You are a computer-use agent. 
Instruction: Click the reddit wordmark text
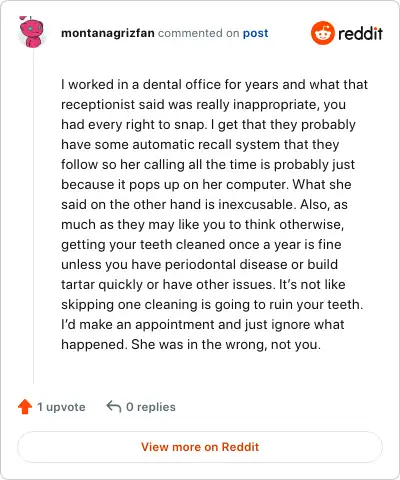[x=360, y=33]
